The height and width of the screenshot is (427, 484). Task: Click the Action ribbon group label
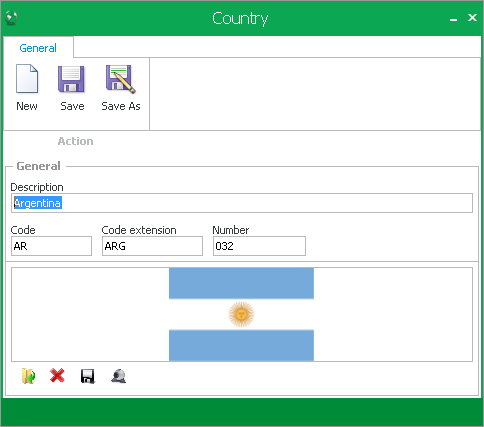point(76,141)
